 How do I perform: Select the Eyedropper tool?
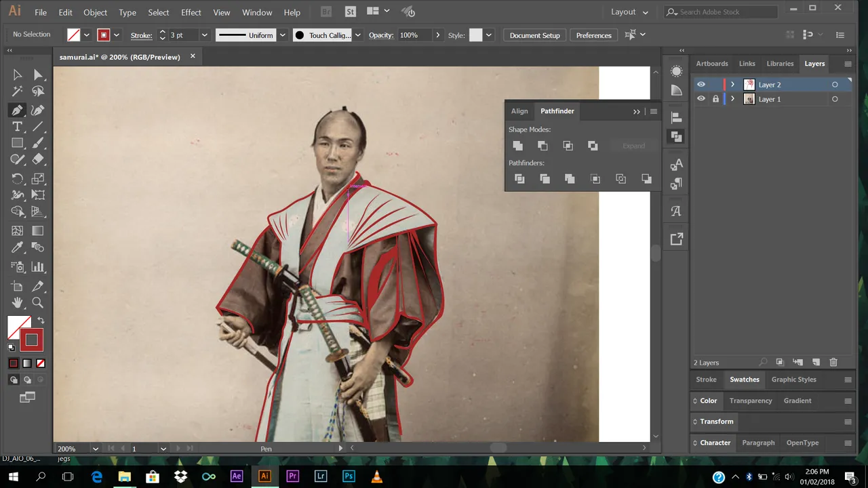coord(18,248)
